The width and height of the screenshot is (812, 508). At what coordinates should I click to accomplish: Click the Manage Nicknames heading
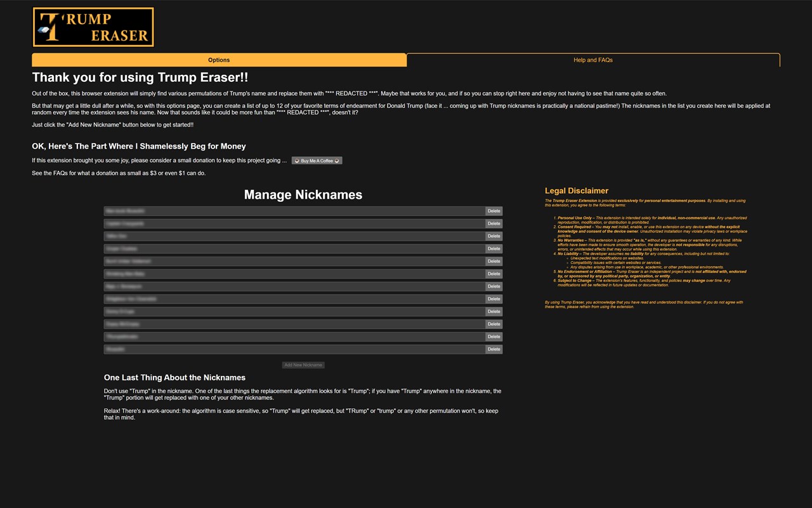[x=303, y=195]
